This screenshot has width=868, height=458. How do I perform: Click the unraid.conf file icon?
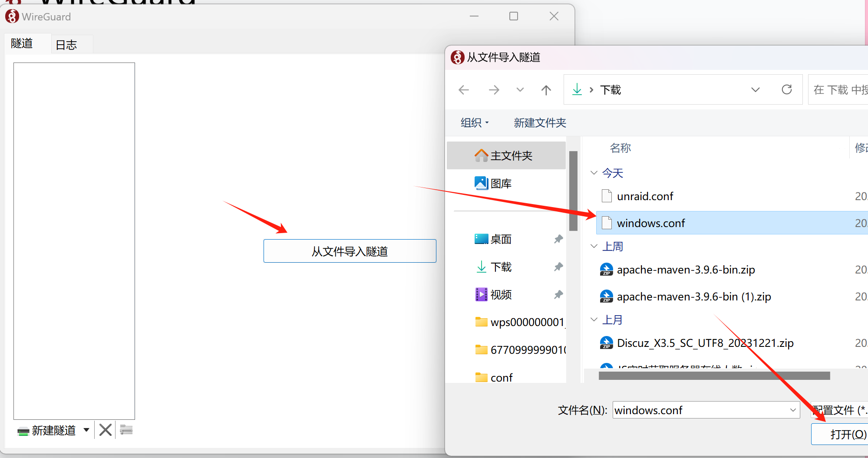click(x=607, y=196)
